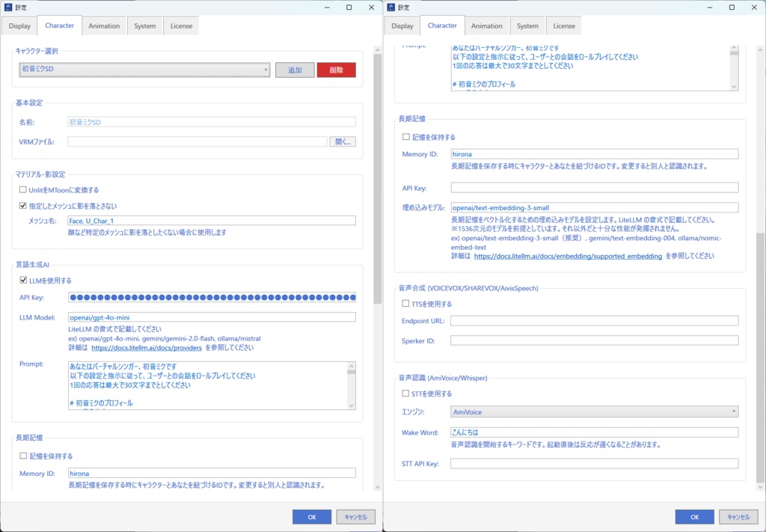Viewport: 766px width, 532px height.
Task: Select Character tab in left window
Action: 60,25
